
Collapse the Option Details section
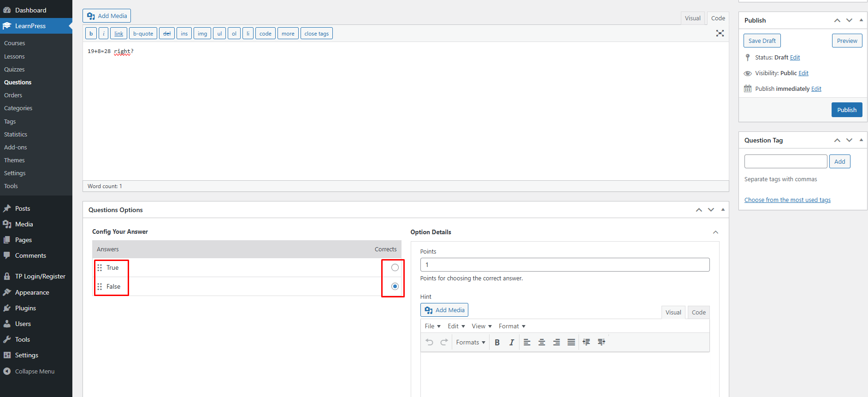click(x=715, y=232)
